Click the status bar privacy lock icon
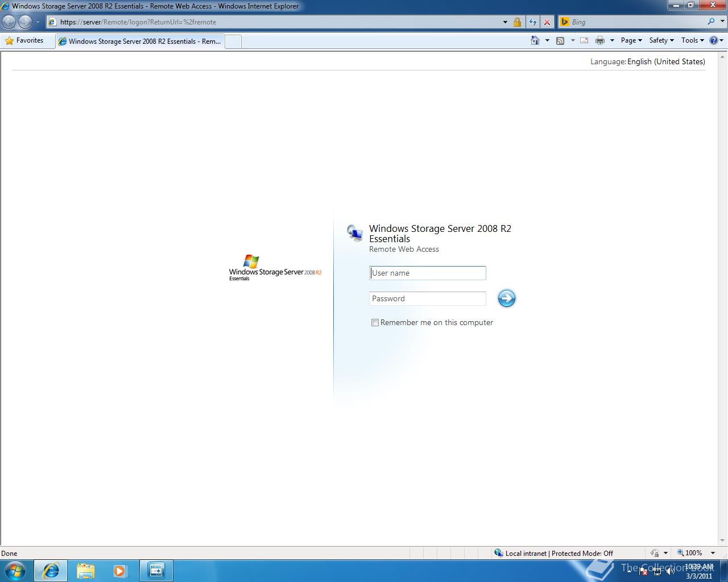Viewport: 728px width, 582px height. (655, 553)
